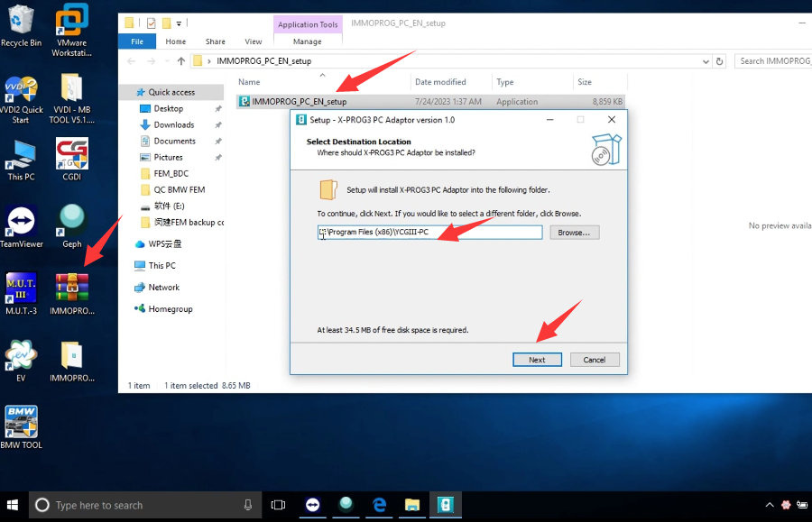Launch TeamViewer from the taskbar

(312, 505)
